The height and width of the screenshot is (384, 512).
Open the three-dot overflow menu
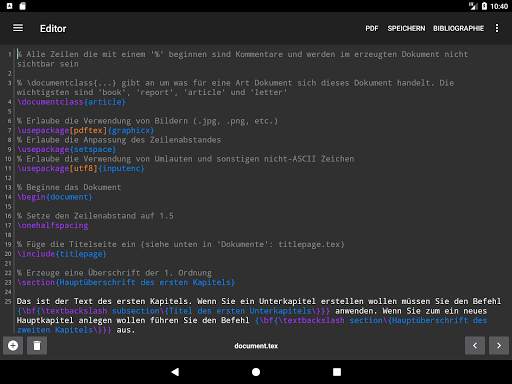coord(497,28)
